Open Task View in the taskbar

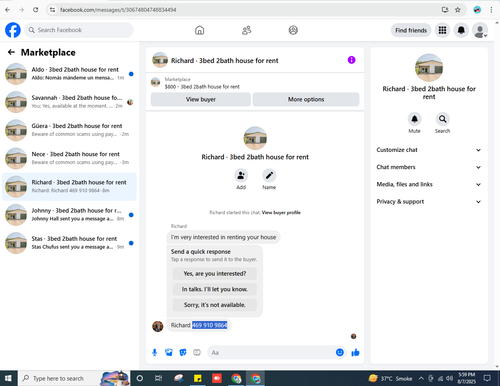point(158,378)
